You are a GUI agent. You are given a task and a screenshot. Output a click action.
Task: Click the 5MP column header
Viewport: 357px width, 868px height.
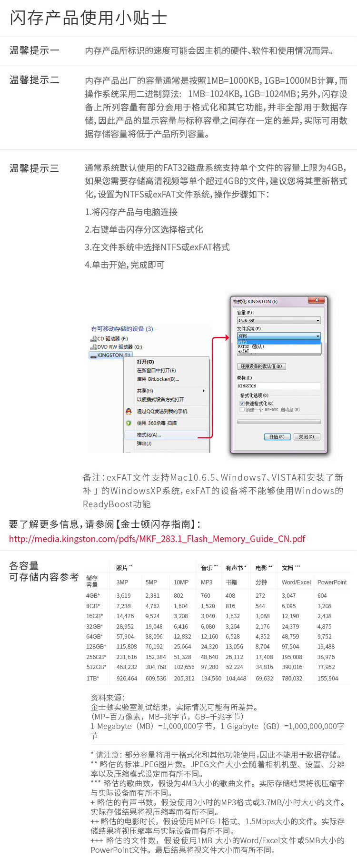coord(151,582)
